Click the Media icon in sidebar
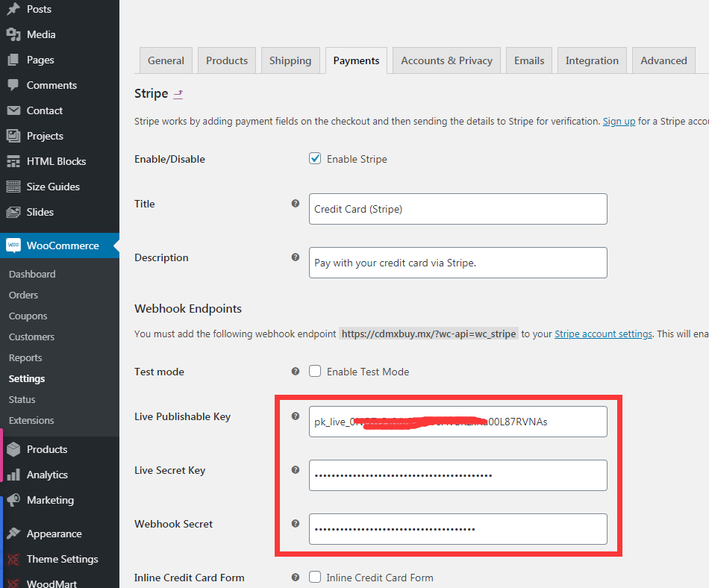This screenshot has width=709, height=588. click(x=13, y=34)
